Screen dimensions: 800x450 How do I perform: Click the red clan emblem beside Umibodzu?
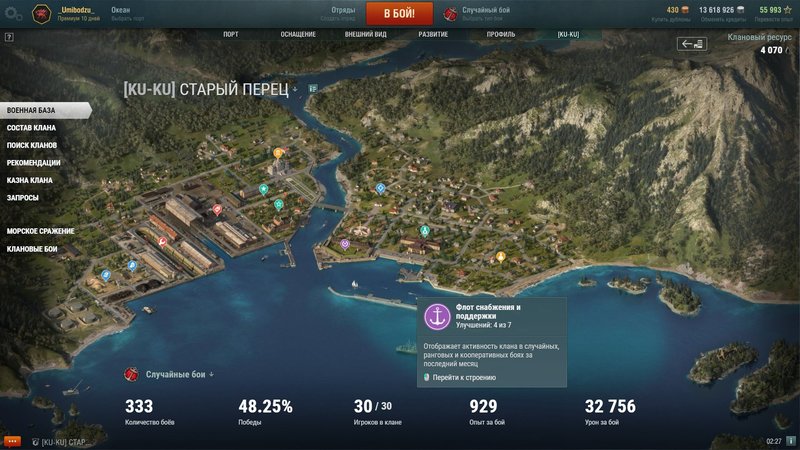coord(41,14)
